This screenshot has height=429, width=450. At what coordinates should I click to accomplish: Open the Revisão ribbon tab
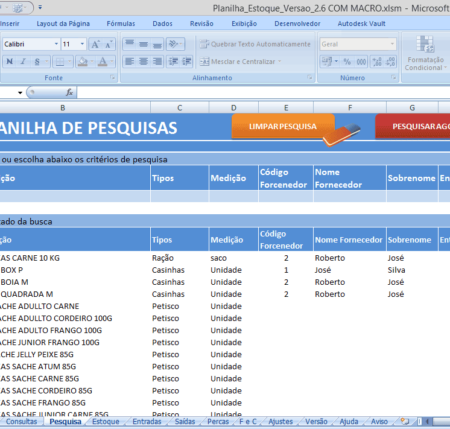pos(202,24)
